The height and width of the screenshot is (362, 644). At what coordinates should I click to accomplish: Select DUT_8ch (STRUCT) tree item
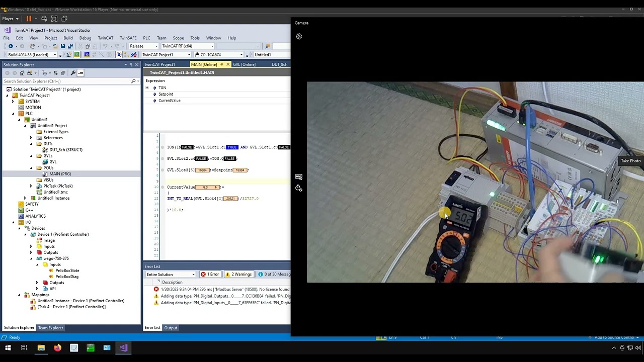coord(66,150)
